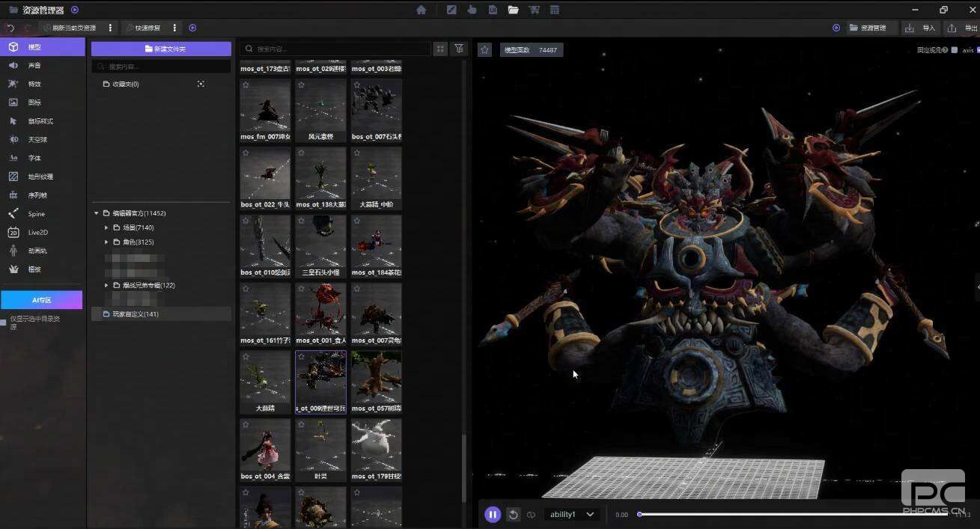Screen dimensions: 980x529
Task: Collapse the 编辑器官方(11452) tree node
Action: [x=97, y=213]
